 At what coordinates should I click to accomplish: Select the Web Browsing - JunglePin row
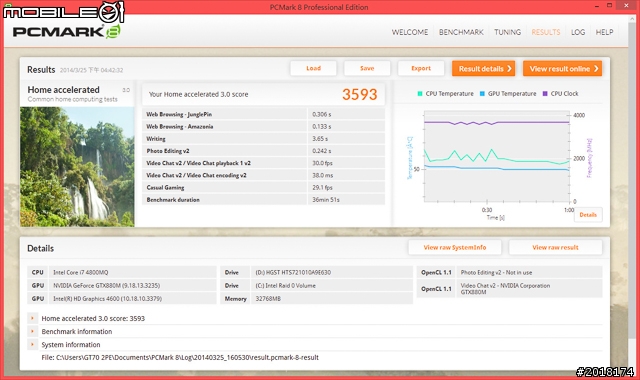[263, 114]
